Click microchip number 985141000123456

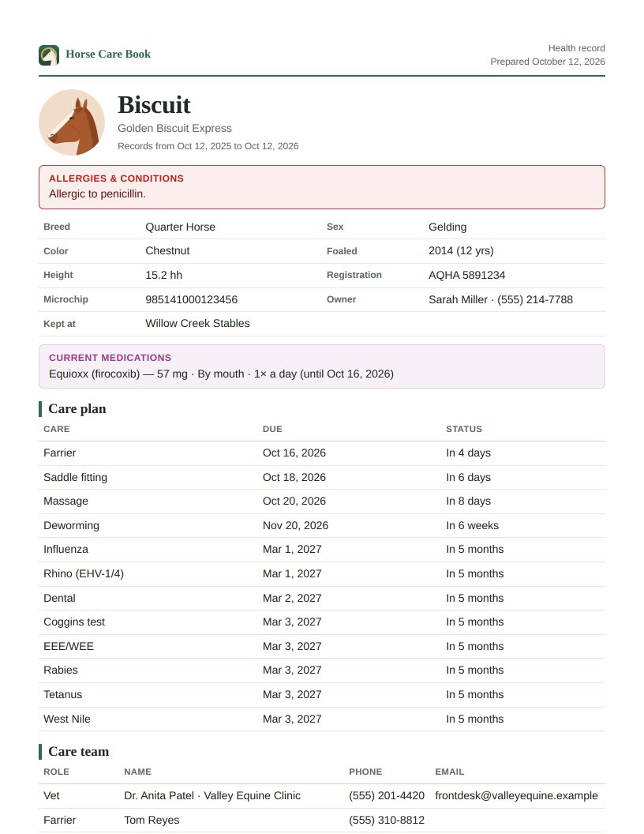pyautogui.click(x=191, y=299)
